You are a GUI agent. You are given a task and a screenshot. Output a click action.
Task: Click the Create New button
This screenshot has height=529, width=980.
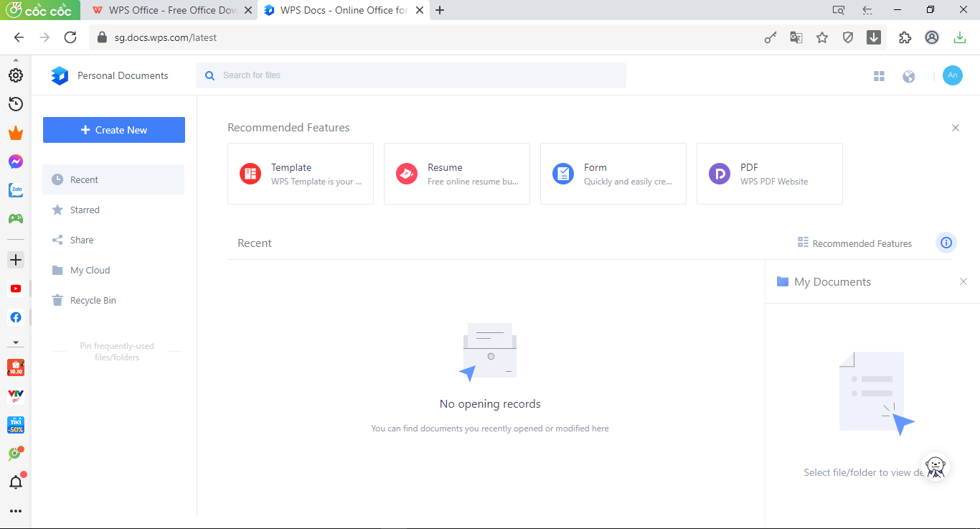[114, 130]
